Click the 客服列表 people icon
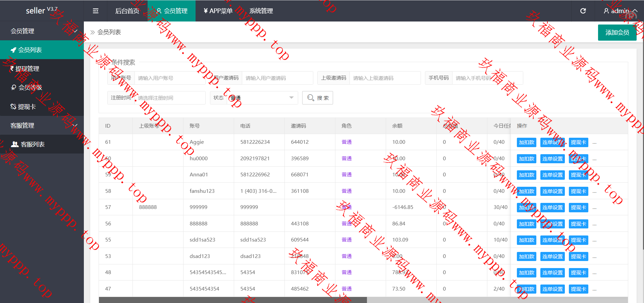 pyautogui.click(x=15, y=144)
